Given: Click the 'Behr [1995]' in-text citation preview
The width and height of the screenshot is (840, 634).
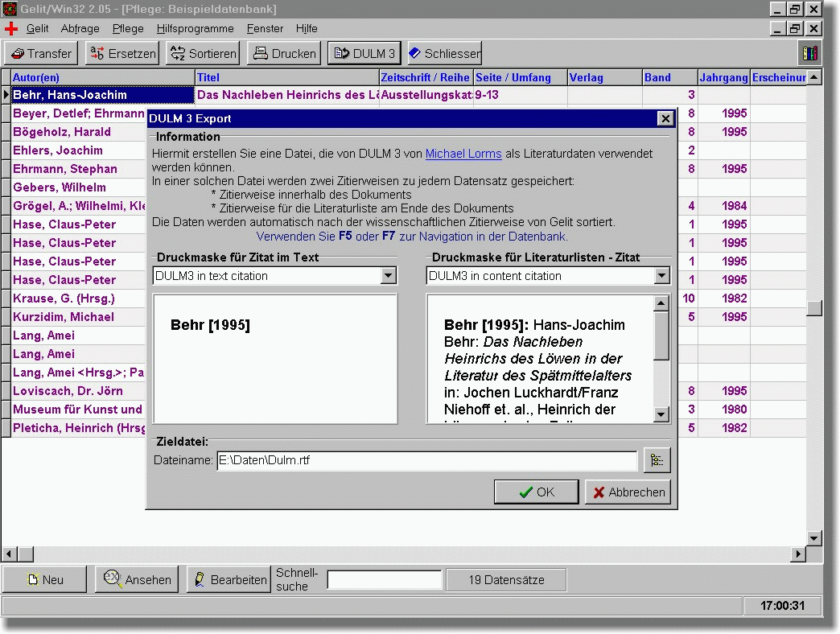Looking at the screenshot, I should tap(210, 325).
